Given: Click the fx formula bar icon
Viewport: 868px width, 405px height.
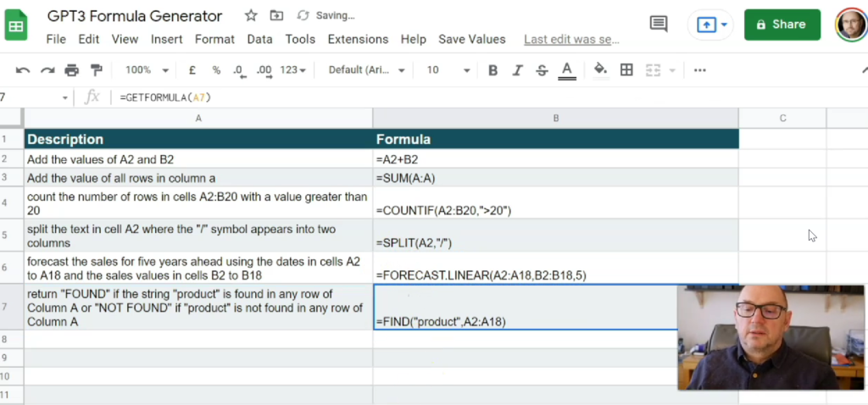Looking at the screenshot, I should coord(92,97).
